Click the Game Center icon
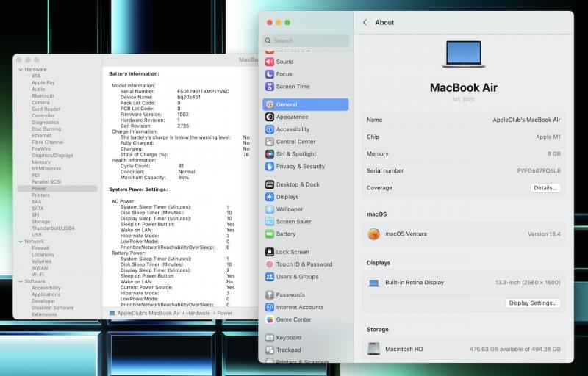The image size is (588, 376). click(270, 319)
